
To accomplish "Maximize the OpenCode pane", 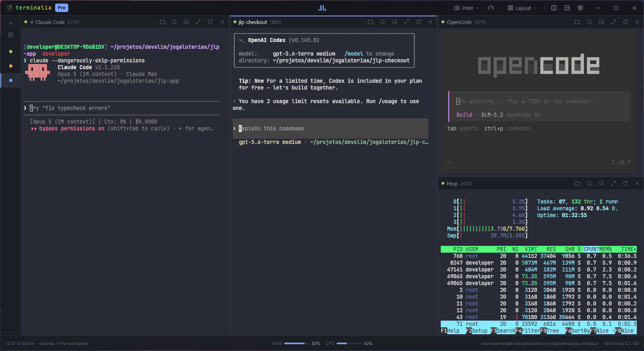I will point(613,22).
